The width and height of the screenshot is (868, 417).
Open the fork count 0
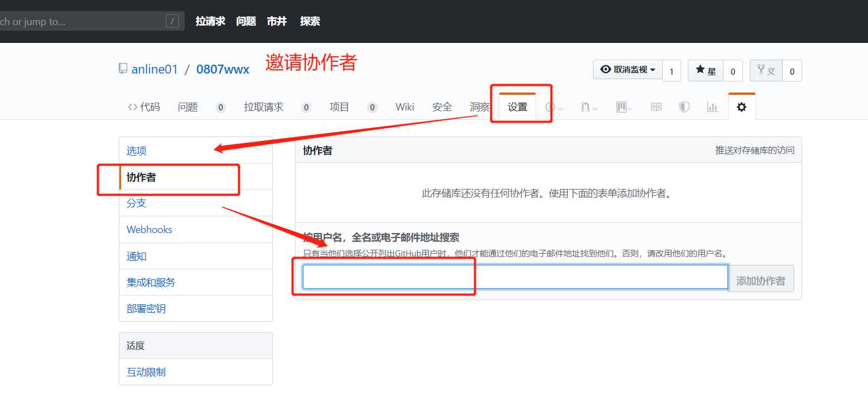[x=792, y=71]
